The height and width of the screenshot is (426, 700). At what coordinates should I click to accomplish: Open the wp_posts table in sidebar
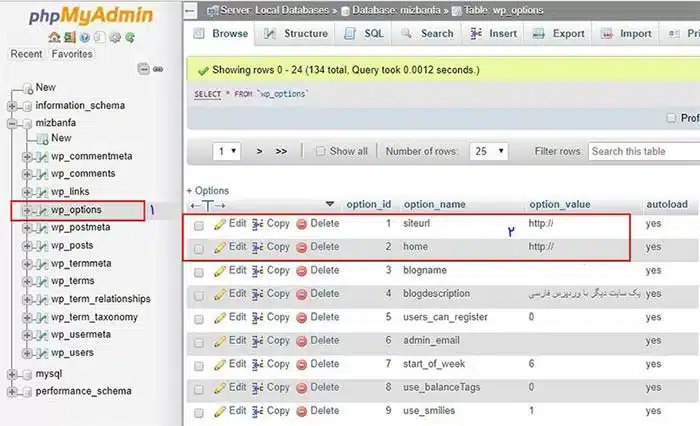(x=72, y=246)
